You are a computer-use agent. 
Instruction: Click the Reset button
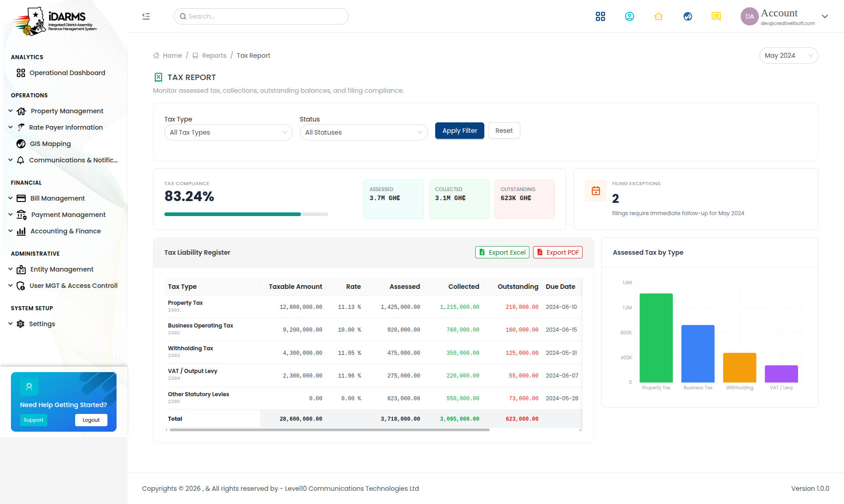pos(504,131)
